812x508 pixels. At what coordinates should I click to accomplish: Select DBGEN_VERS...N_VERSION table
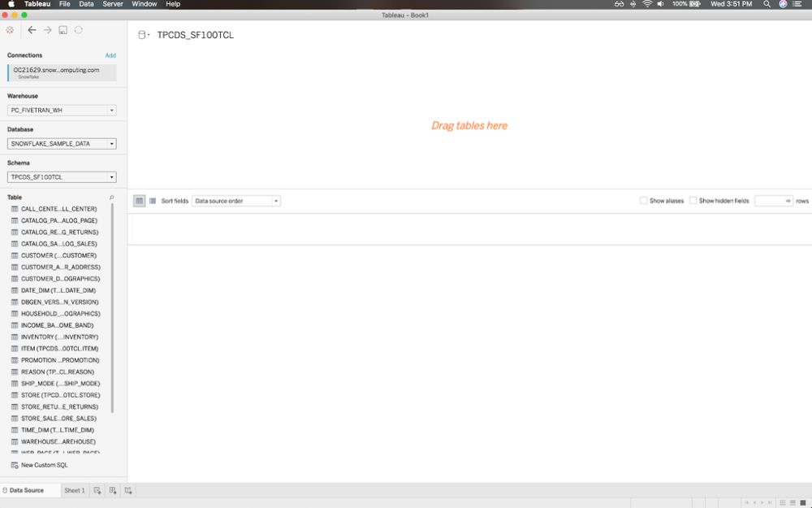59,302
